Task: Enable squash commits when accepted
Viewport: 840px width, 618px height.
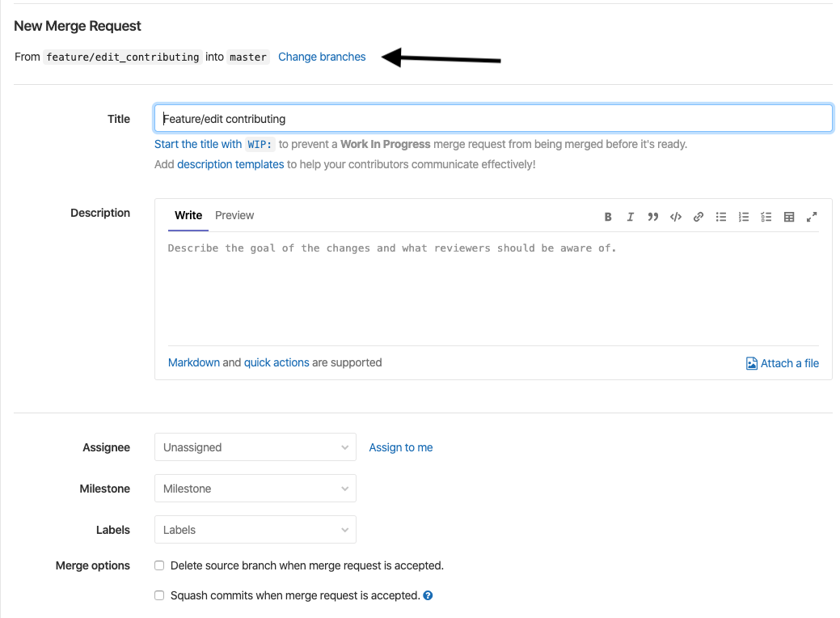Action: (160, 596)
